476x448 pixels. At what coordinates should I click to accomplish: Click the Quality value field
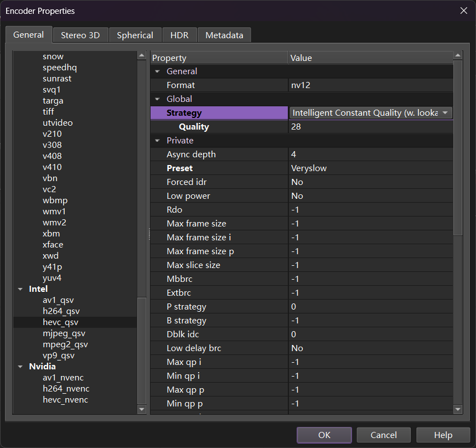370,127
